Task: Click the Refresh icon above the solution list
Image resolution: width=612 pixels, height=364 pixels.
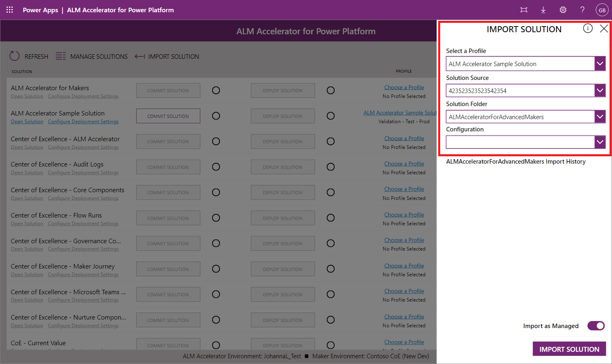Action: tap(14, 56)
